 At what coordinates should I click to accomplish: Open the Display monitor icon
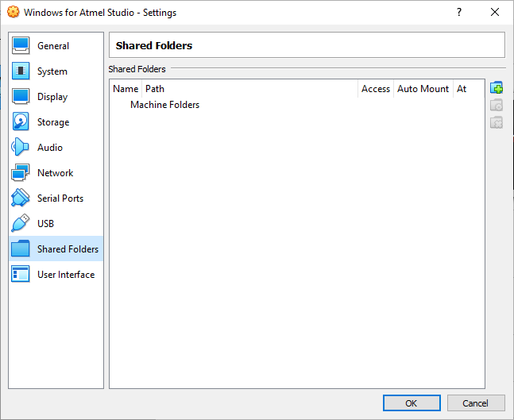click(x=21, y=96)
